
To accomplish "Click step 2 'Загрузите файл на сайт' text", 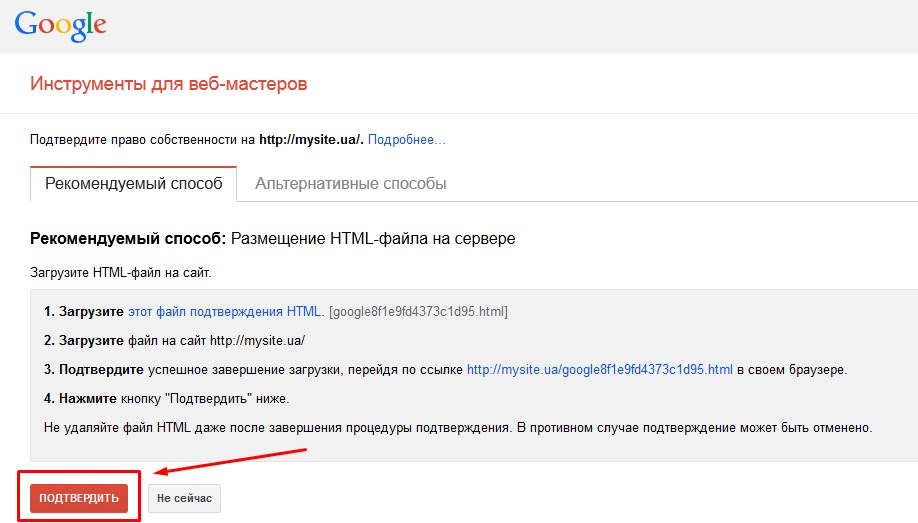I will 174,340.
